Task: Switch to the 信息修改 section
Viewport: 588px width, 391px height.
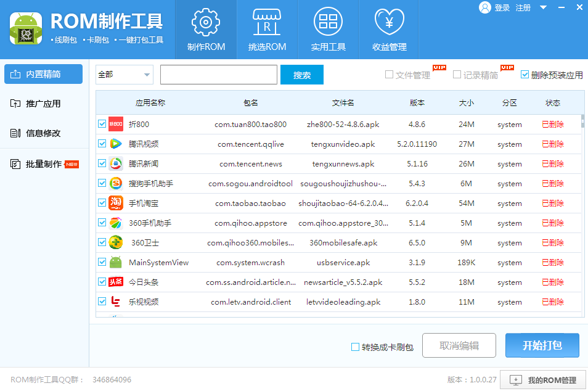Action: [x=44, y=133]
